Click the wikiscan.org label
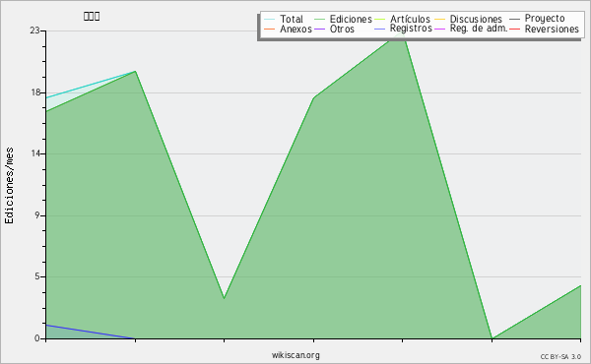The width and height of the screenshot is (591, 364). click(x=295, y=355)
